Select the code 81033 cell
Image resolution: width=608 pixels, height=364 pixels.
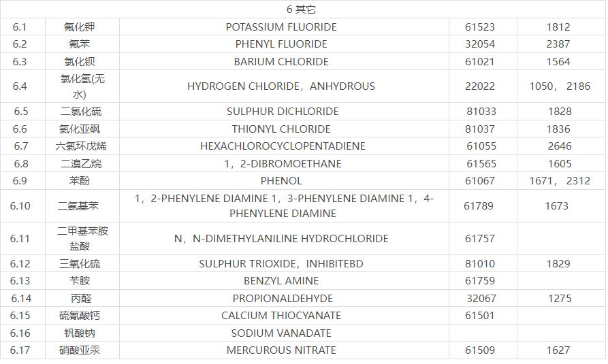481,112
